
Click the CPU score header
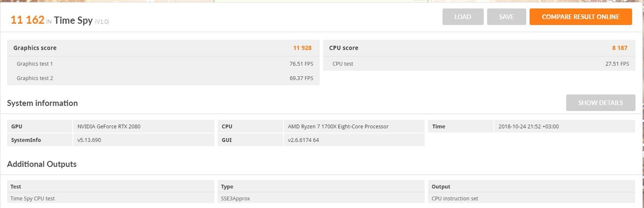344,48
